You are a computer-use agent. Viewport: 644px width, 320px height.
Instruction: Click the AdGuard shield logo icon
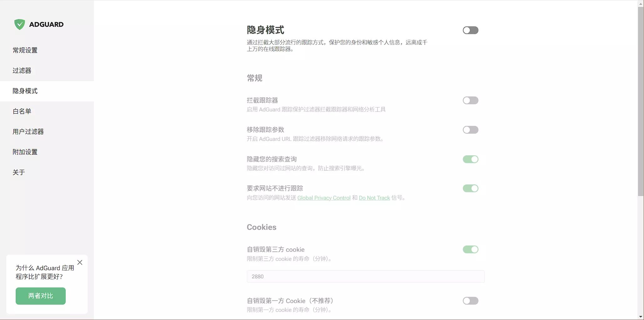19,24
